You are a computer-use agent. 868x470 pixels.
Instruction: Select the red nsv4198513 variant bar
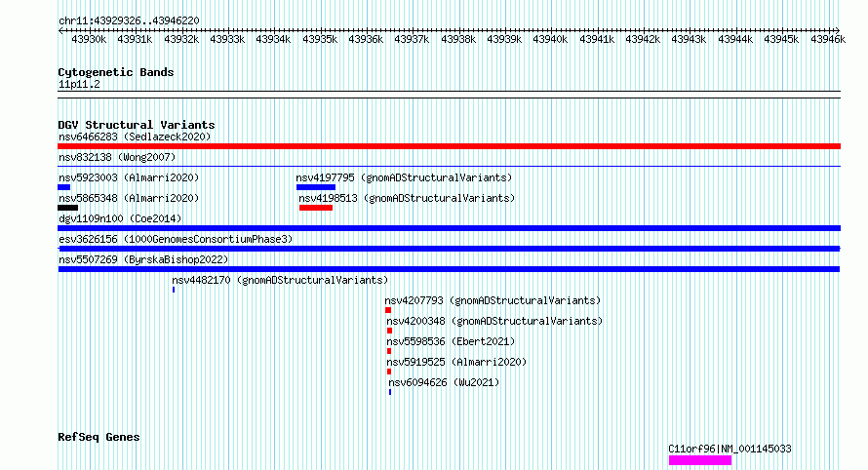coord(316,208)
